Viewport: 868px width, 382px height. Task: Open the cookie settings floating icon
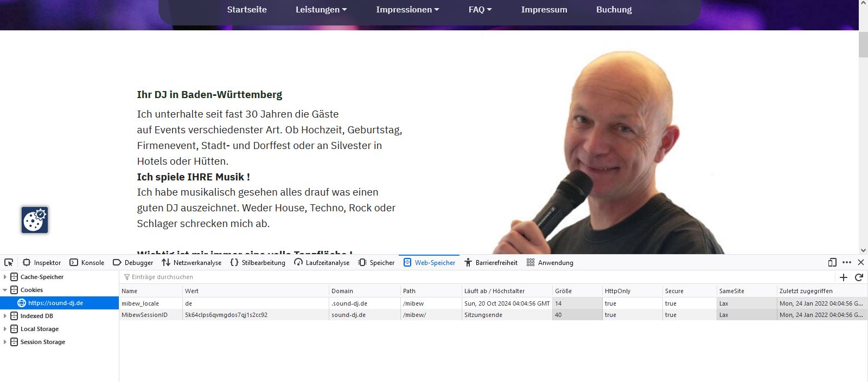[x=35, y=220]
